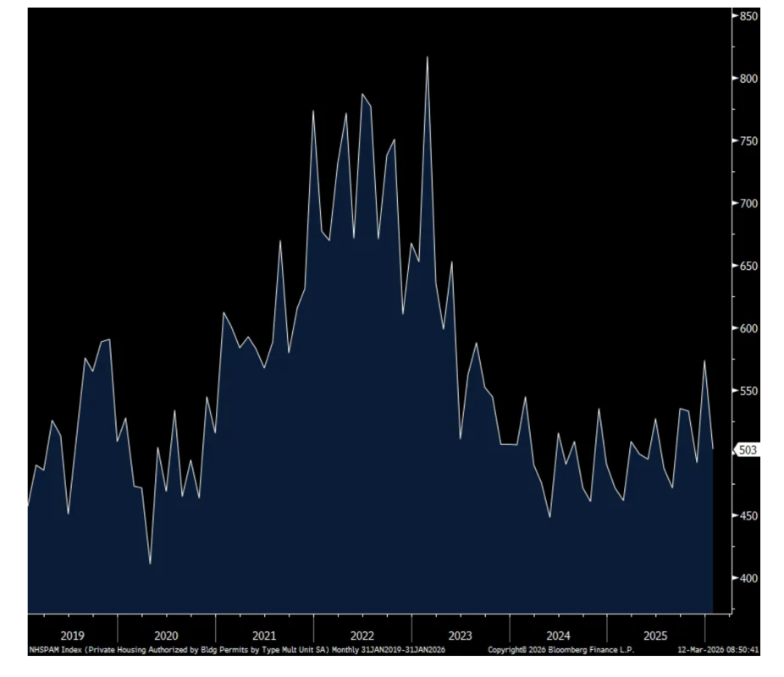This screenshot has height=677, width=784.
Task: Click the 700 y-axis tick label
Action: tap(747, 204)
